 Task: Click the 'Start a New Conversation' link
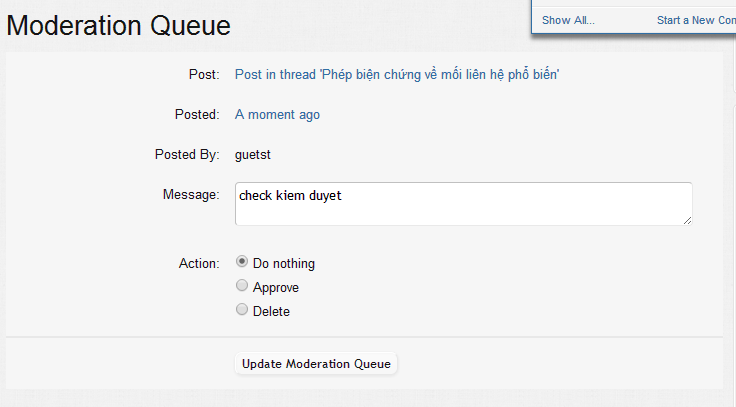(x=695, y=20)
